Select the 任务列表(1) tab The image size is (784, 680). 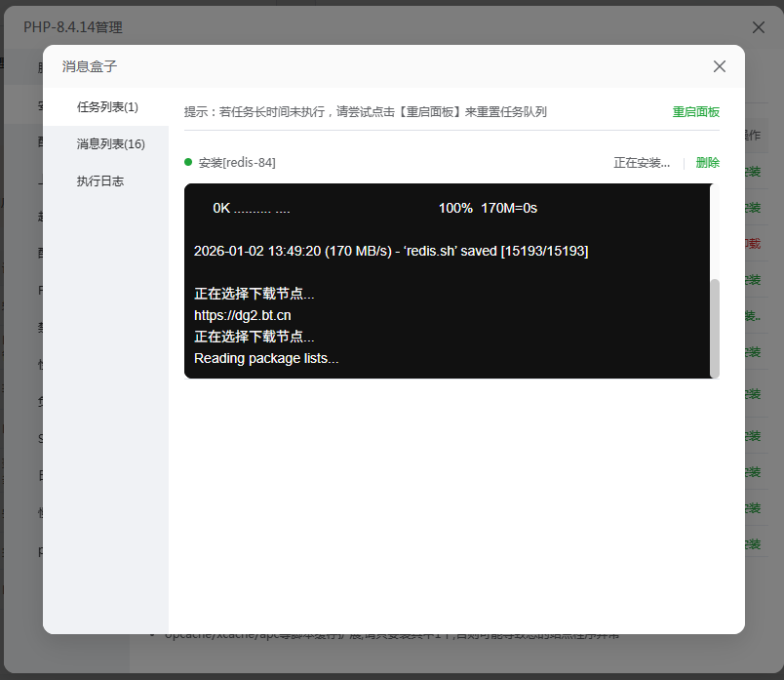[x=106, y=106]
